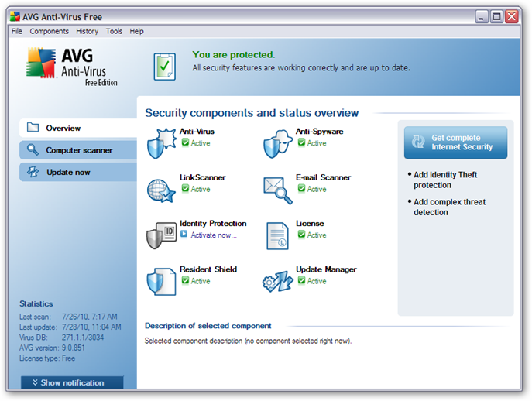Open the E-mail Scanner envelope icon
532x401 pixels.
(278, 189)
